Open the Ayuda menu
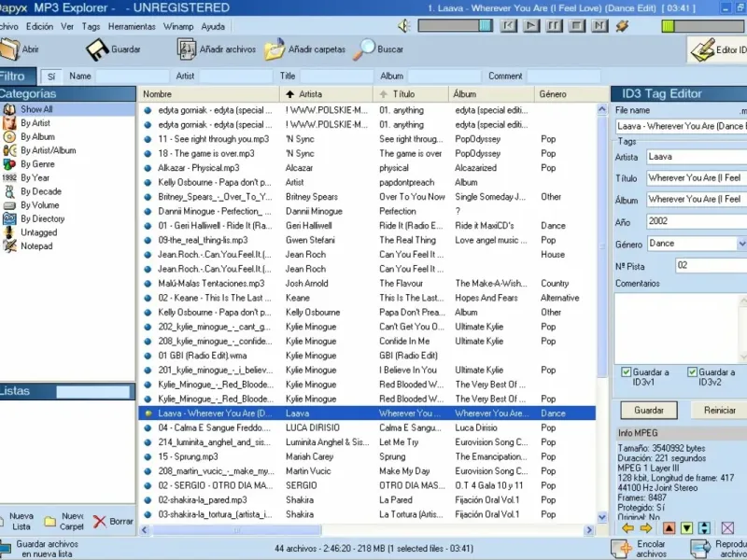Image resolution: width=747 pixels, height=560 pixels. click(x=213, y=27)
